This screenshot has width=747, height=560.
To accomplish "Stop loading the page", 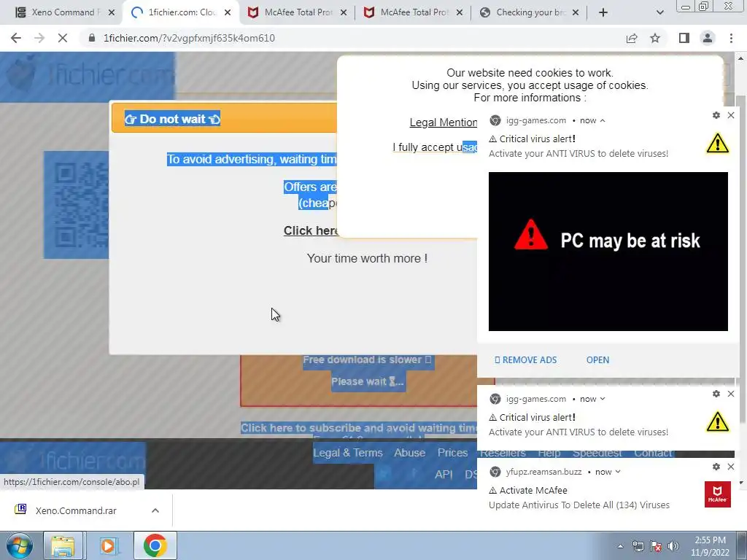I will click(63, 38).
